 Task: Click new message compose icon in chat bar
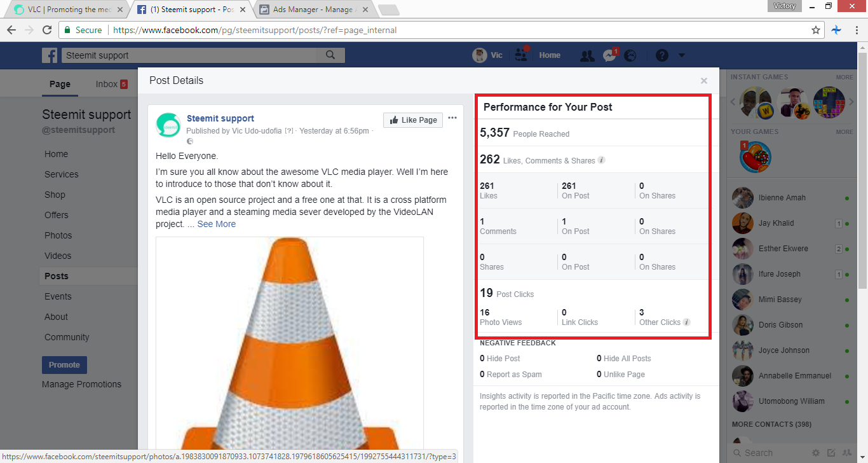pos(831,453)
